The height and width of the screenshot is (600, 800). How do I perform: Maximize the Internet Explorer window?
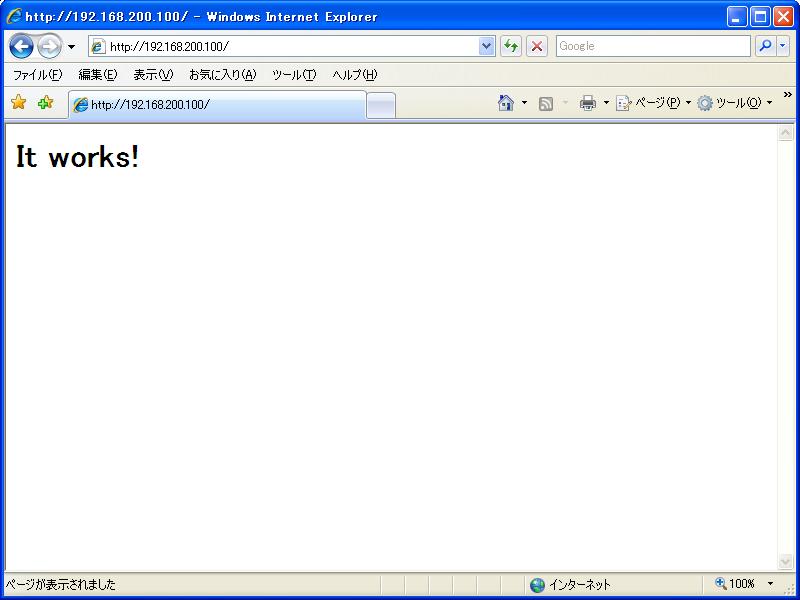click(760, 17)
